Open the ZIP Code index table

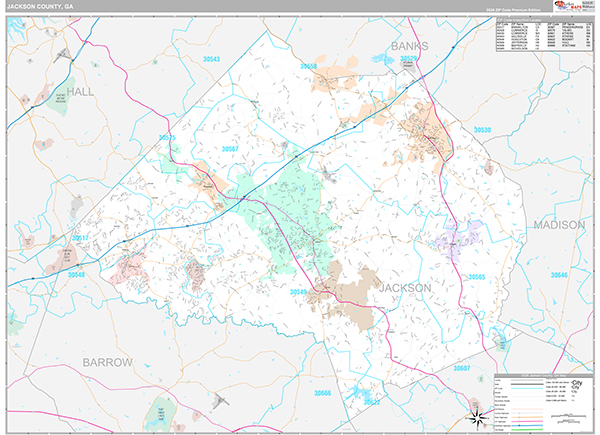pyautogui.click(x=544, y=34)
